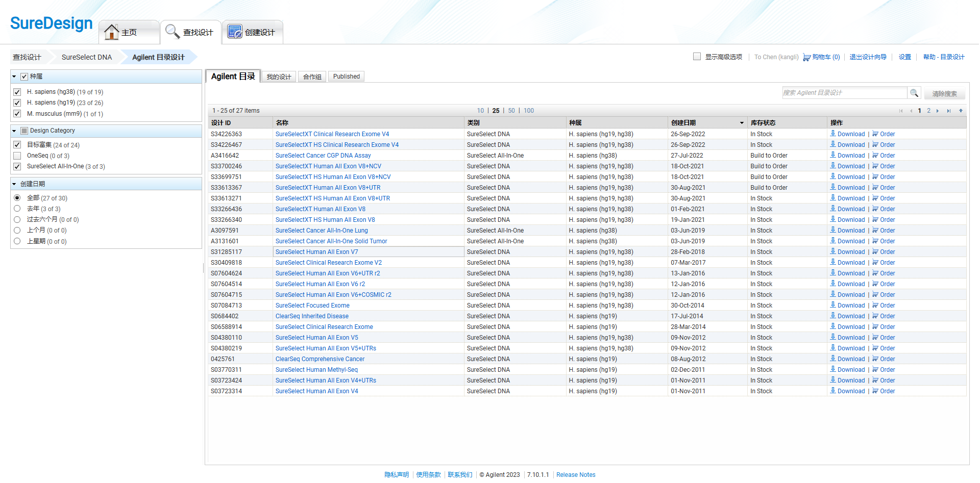Show 10 items per page
Screen dimensions: 980x483
tap(480, 111)
